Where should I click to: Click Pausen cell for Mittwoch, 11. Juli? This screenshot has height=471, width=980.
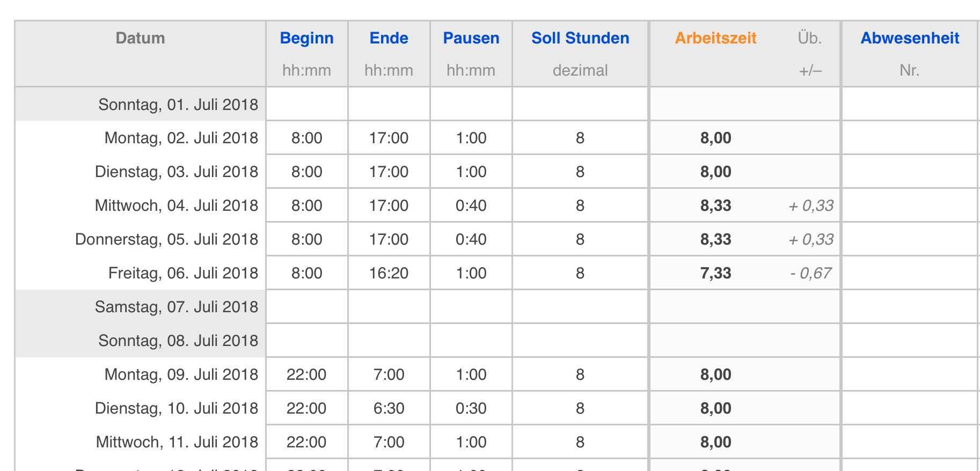[x=471, y=442]
